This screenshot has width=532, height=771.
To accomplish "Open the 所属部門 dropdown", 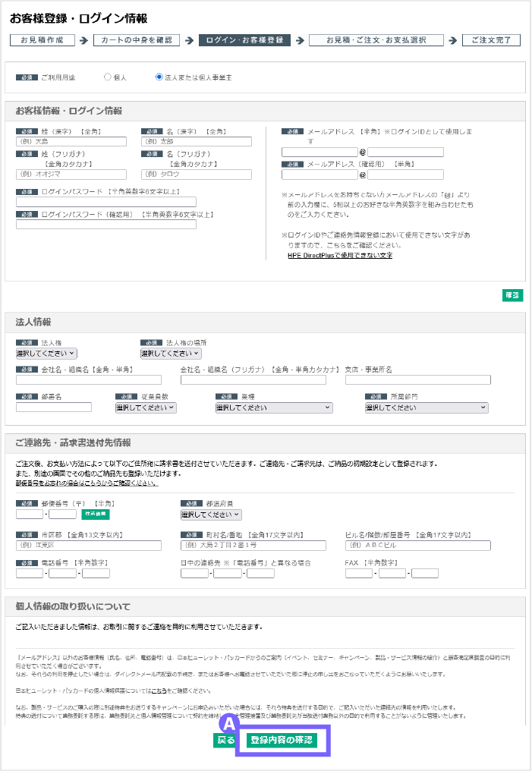I will (426, 408).
